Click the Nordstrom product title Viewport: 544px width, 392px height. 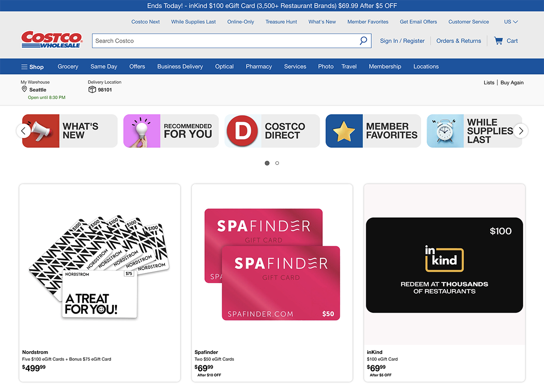point(35,352)
